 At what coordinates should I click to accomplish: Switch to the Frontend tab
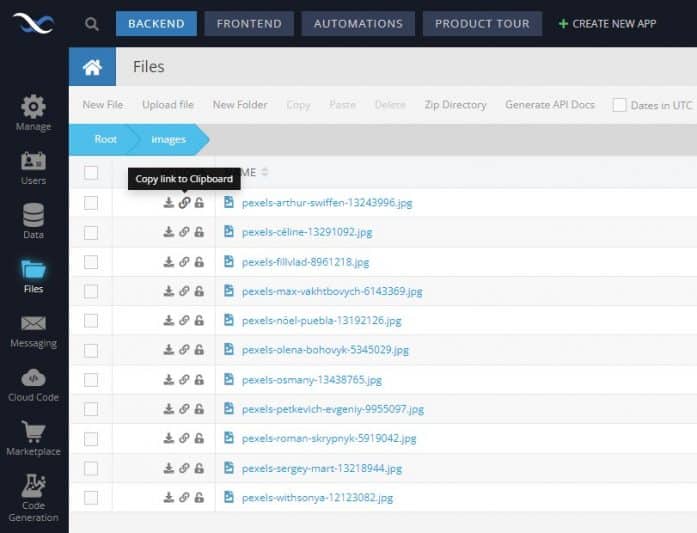tap(249, 24)
